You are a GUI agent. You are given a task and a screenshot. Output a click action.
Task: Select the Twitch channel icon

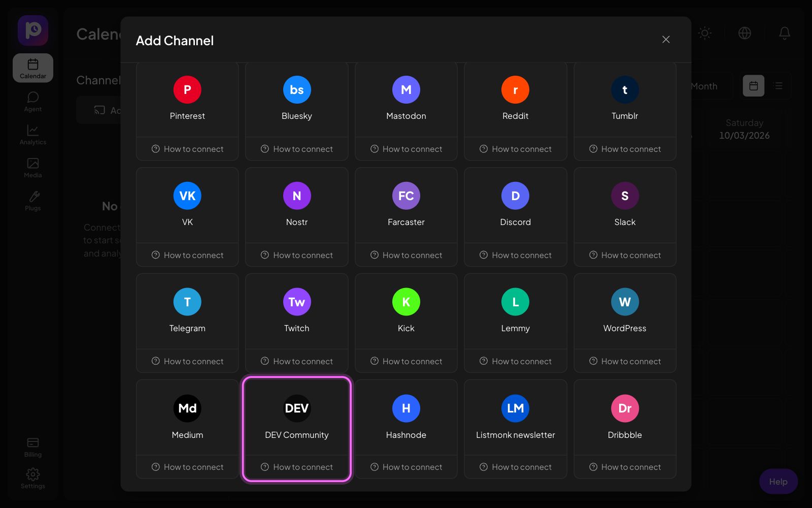pyautogui.click(x=297, y=302)
